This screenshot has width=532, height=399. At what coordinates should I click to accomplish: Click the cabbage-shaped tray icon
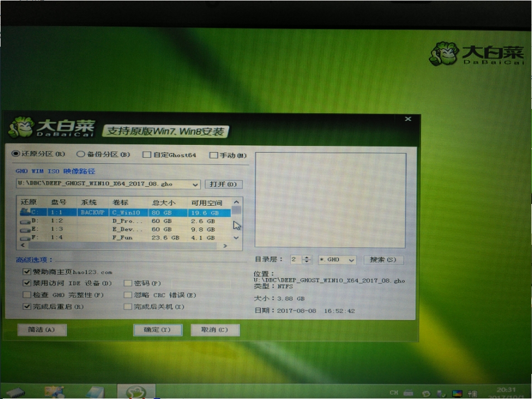(x=426, y=393)
